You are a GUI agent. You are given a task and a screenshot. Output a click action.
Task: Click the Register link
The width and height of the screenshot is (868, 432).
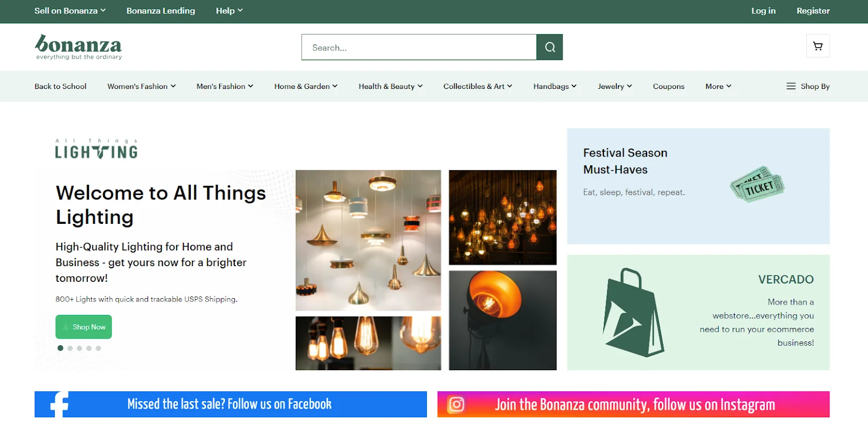point(813,11)
